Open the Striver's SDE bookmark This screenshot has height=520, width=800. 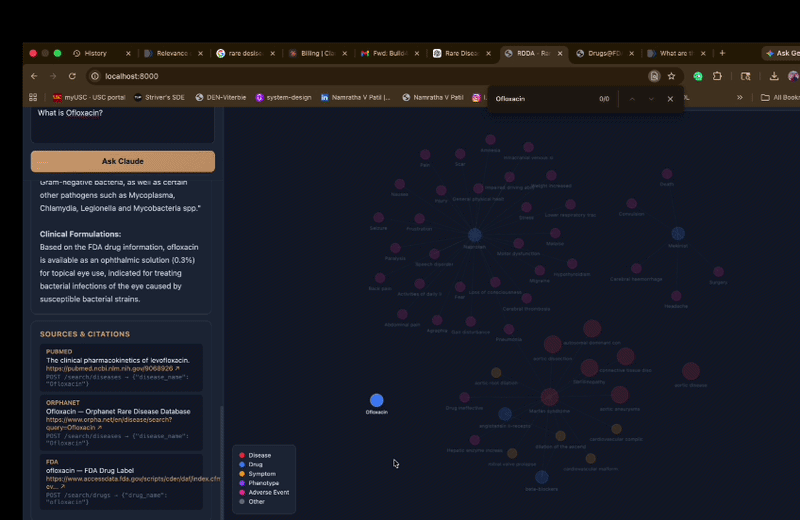pyautogui.click(x=159, y=97)
